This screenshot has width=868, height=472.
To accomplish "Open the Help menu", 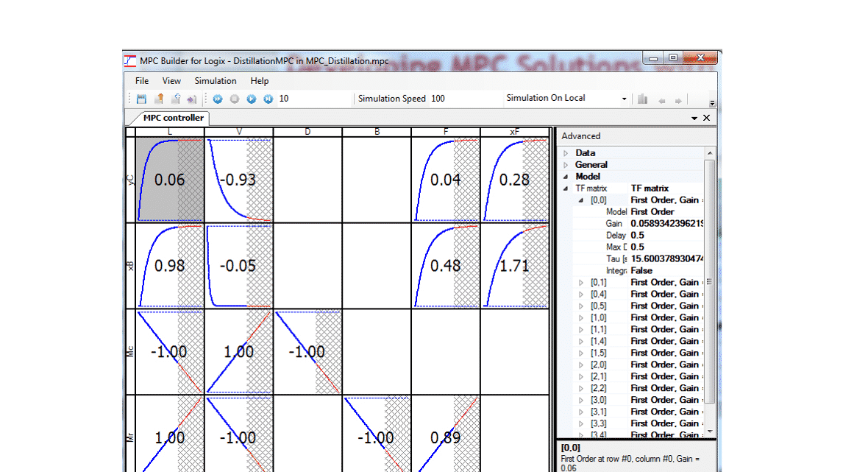I will click(x=259, y=81).
